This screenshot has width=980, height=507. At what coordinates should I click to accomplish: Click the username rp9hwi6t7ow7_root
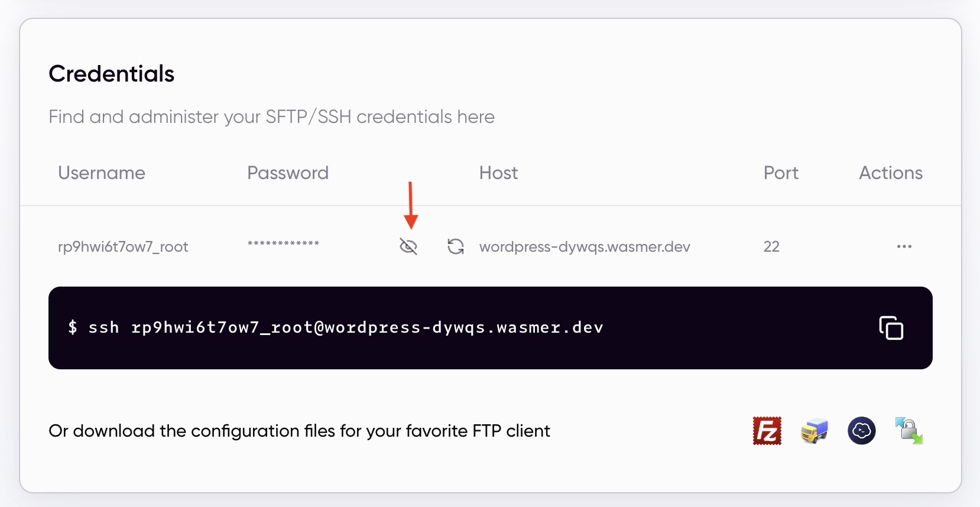123,246
